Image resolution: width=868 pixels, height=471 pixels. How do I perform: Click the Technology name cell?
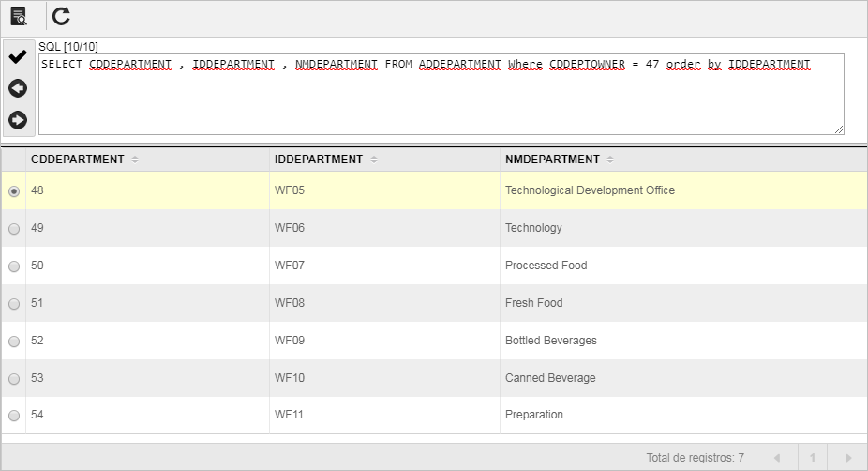(x=683, y=228)
